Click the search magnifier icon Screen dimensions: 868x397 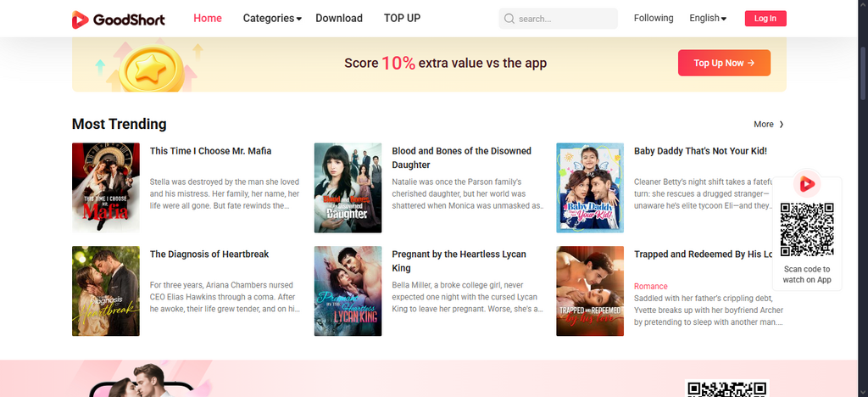[x=509, y=19]
